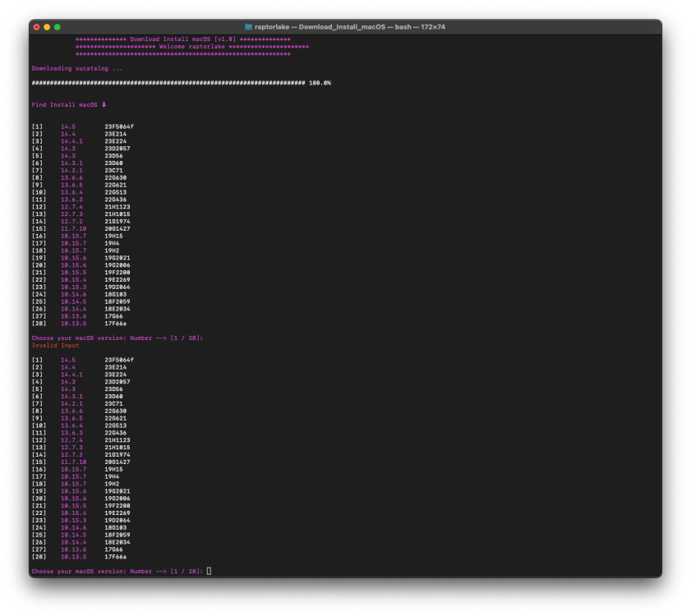Click the down arrow after Find Install macOS

click(x=104, y=104)
